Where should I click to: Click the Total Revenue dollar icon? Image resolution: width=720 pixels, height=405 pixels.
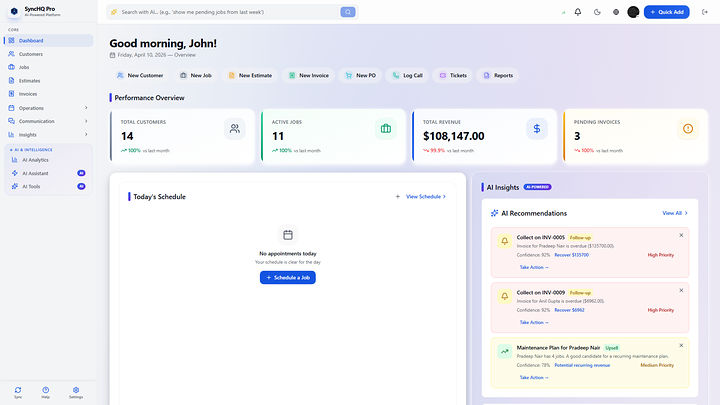(x=537, y=129)
